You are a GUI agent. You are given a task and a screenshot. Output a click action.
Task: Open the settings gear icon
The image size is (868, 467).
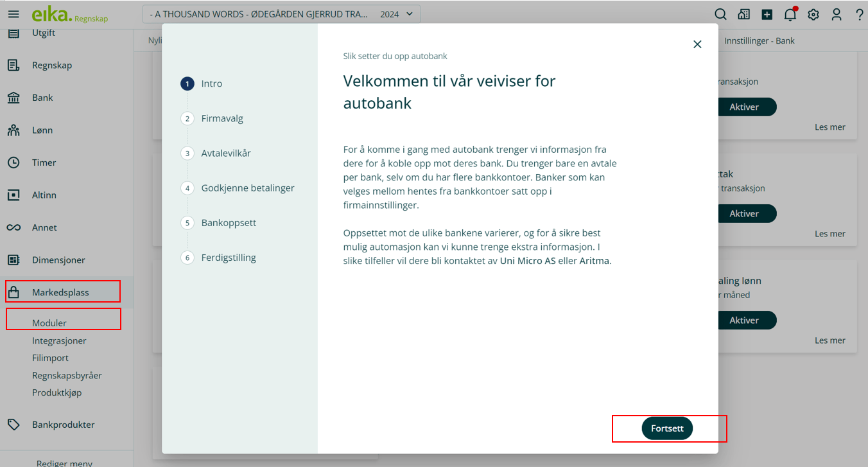point(813,14)
